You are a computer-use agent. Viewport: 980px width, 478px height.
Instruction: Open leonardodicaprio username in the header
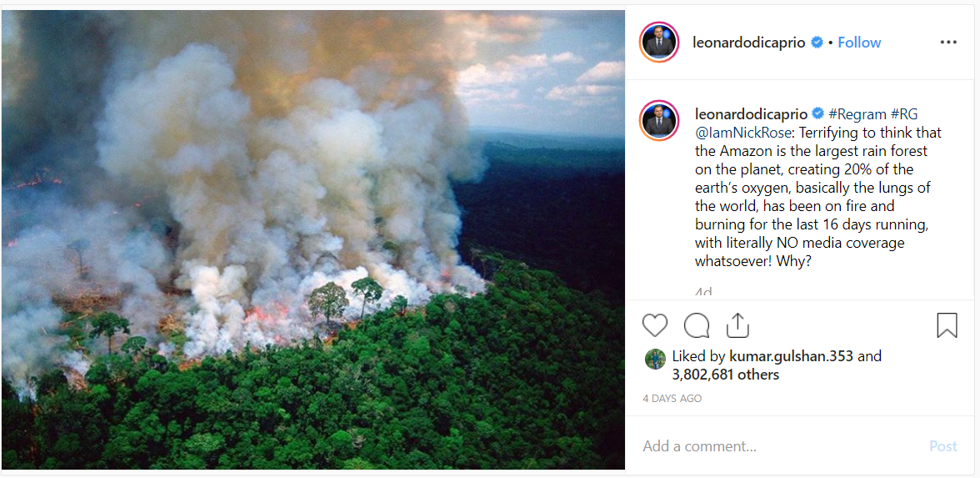748,43
